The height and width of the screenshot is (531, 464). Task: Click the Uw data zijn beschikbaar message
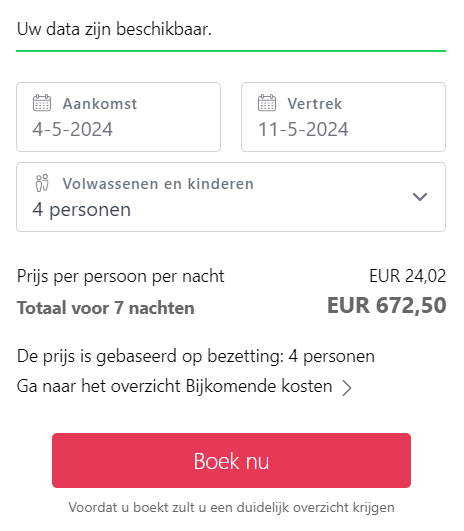click(114, 29)
